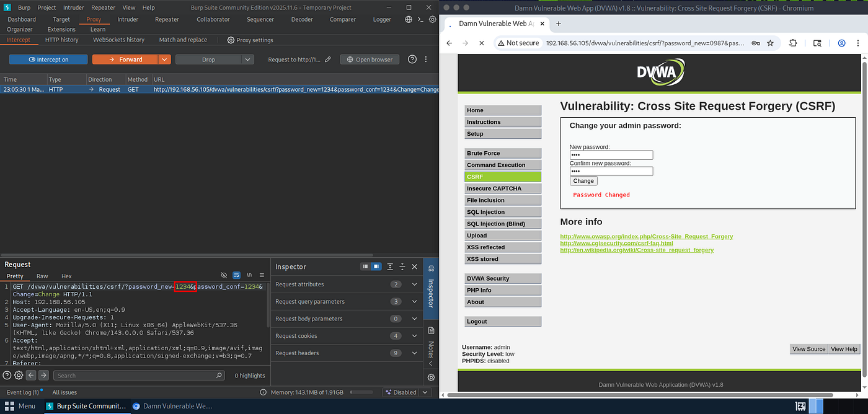868x414 pixels.
Task: Click the Inspector collapse-all icon
Action: point(402,266)
